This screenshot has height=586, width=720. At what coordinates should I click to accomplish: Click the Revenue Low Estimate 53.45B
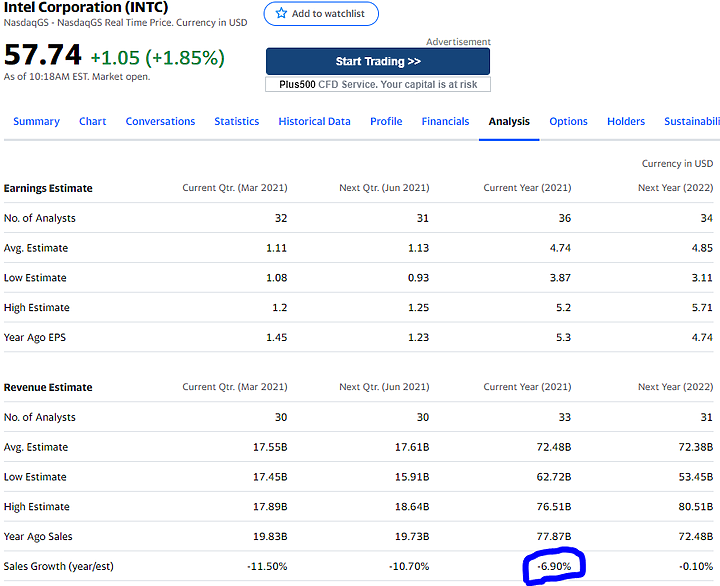click(696, 477)
